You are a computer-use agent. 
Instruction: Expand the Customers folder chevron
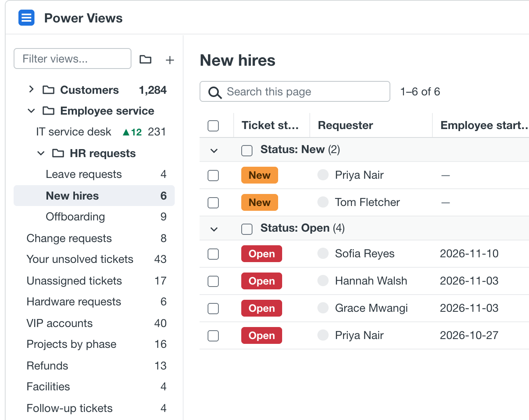(31, 89)
